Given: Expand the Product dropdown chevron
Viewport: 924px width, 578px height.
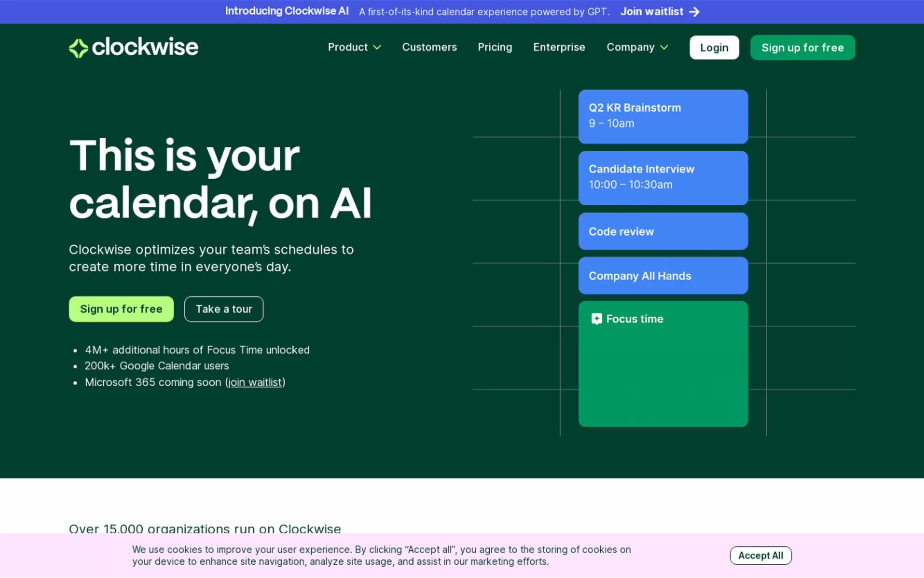Looking at the screenshot, I should tap(377, 47).
